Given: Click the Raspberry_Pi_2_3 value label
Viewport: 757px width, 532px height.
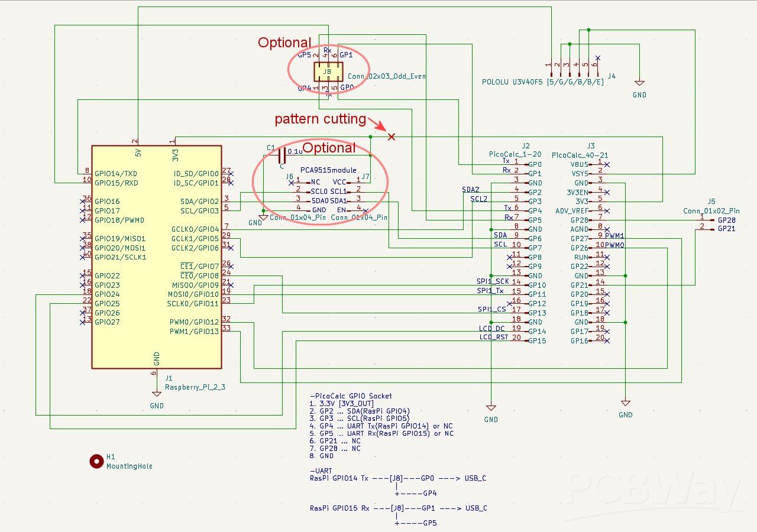Looking at the screenshot, I should tap(195, 387).
